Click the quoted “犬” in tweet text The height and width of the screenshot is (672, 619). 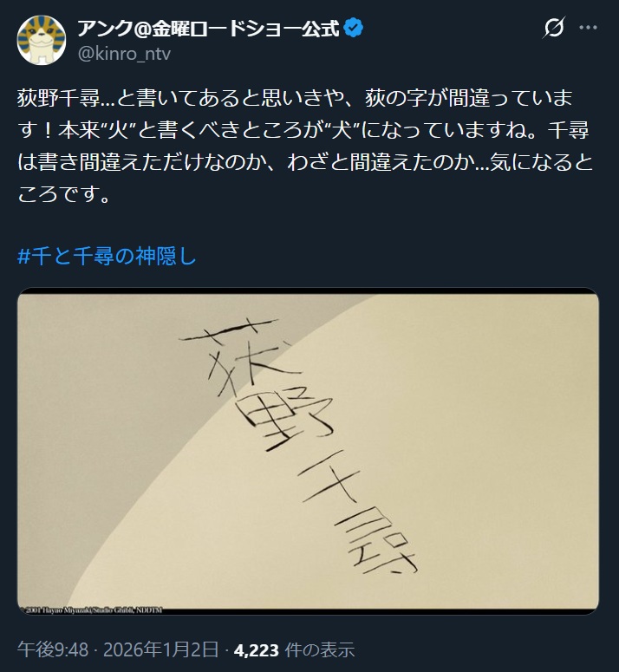[342, 130]
